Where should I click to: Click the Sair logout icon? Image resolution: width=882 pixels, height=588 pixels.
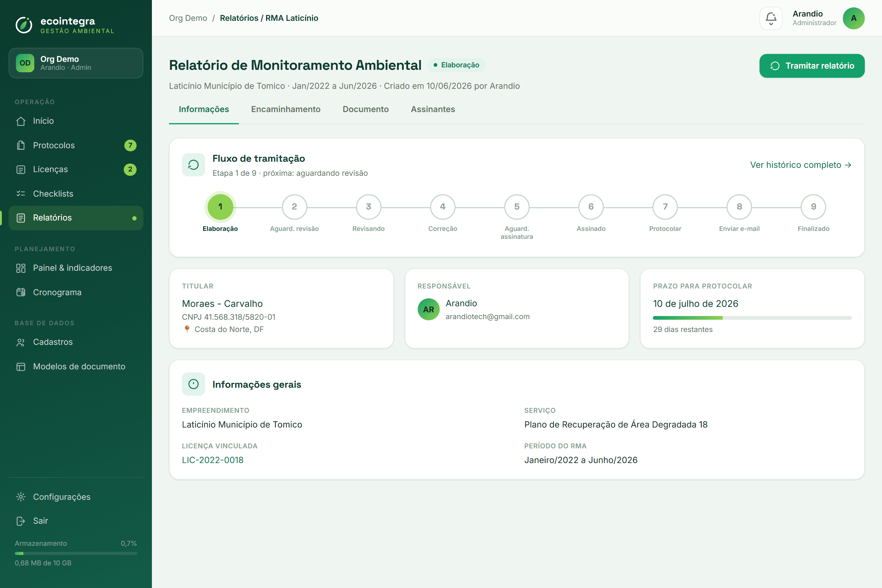[21, 521]
